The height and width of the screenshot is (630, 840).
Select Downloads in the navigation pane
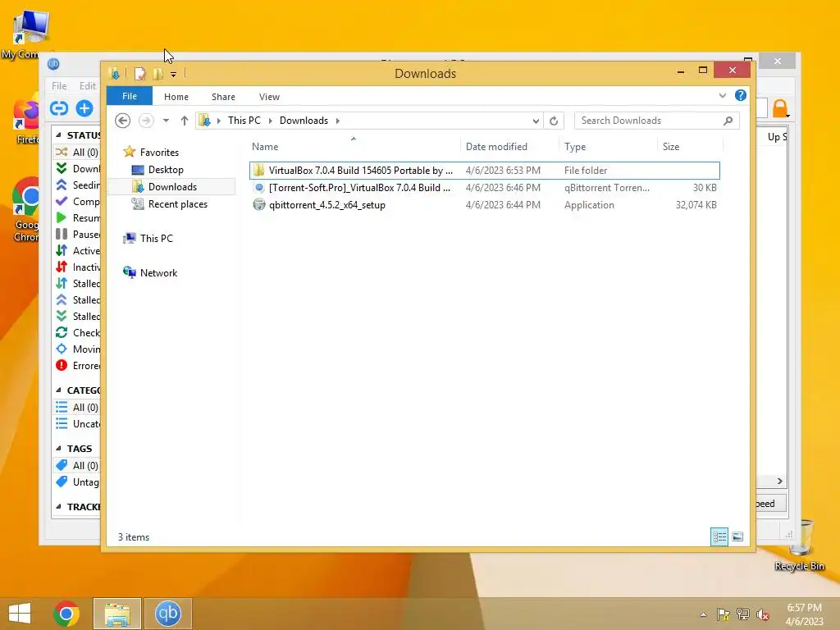172,187
